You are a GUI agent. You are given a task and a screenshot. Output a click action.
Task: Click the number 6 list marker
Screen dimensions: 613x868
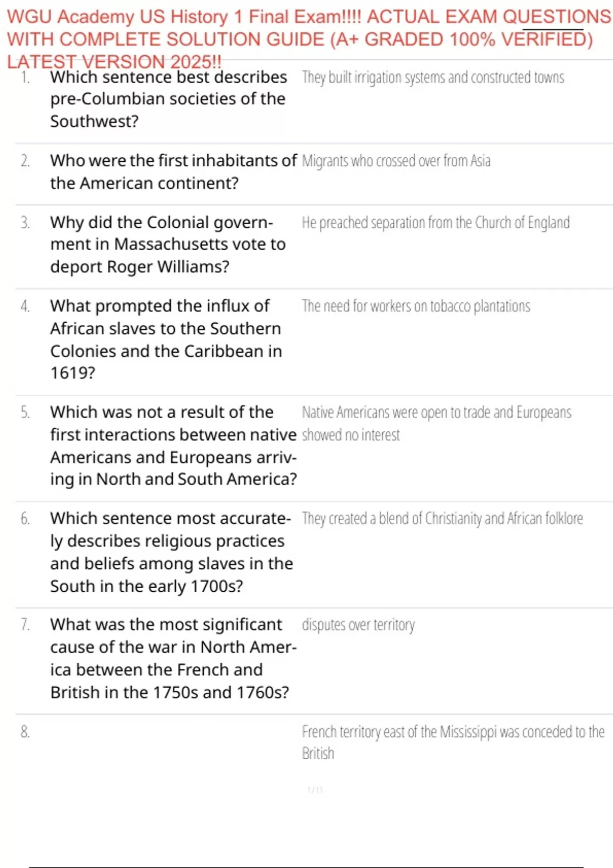(x=25, y=519)
